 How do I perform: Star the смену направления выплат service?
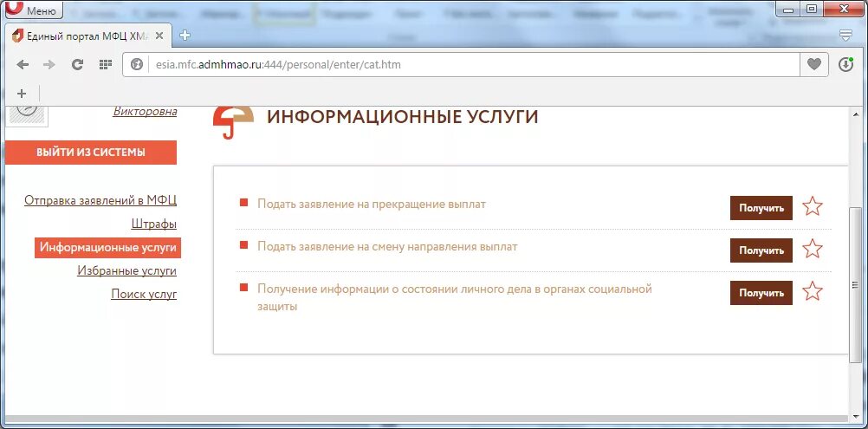[812, 249]
